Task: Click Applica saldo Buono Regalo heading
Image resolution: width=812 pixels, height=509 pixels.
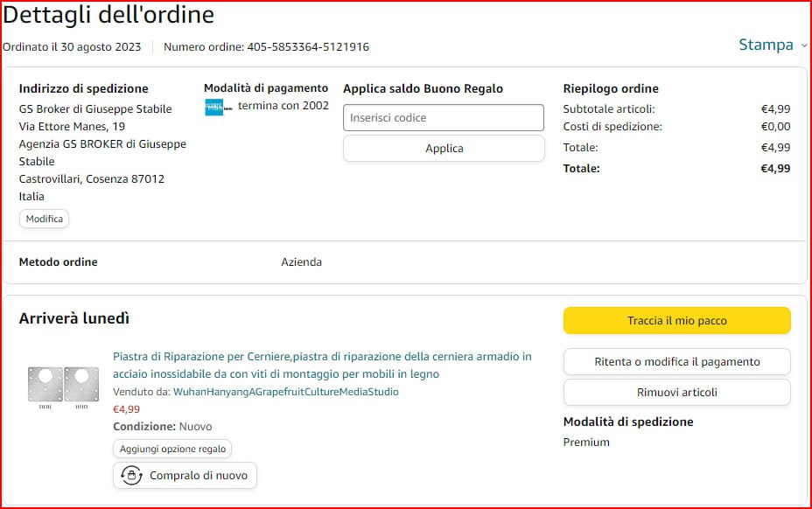Action: click(x=423, y=88)
